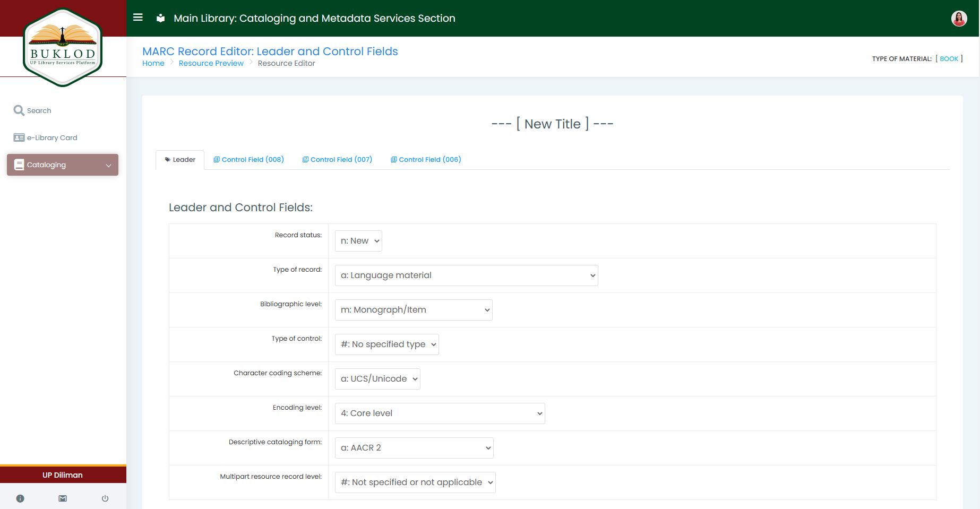Open the Type of record dropdown
The width and height of the screenshot is (980, 509).
466,275
